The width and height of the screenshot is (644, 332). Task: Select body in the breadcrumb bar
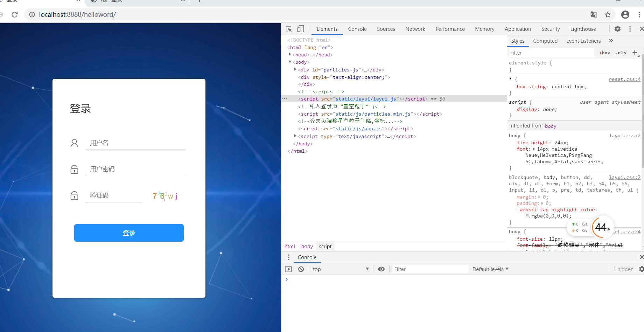(307, 247)
